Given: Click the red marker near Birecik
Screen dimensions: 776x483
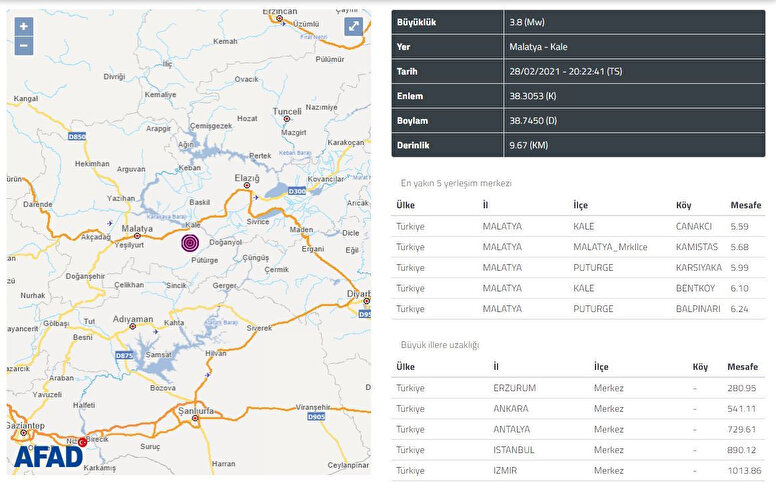Looking at the screenshot, I should (83, 443).
